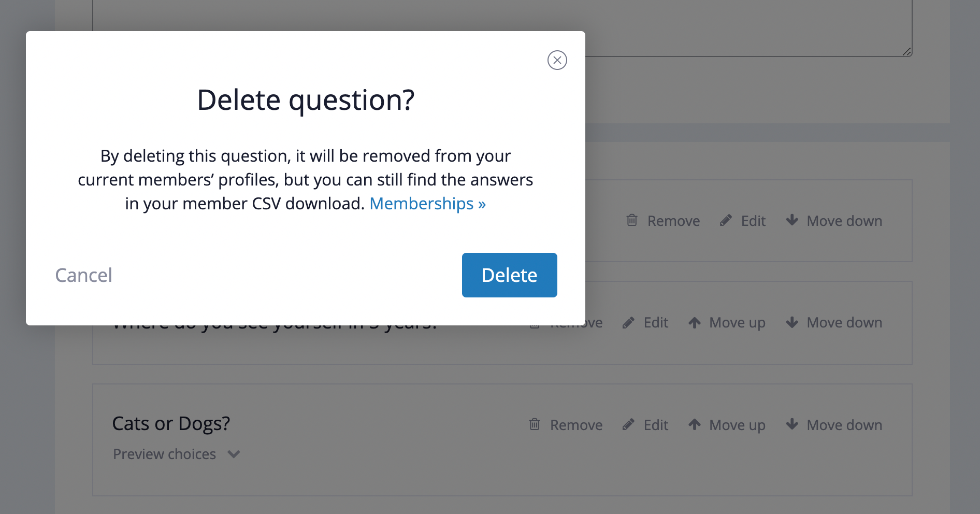Click pencil Edit icon in first question row
The width and height of the screenshot is (980, 514).
pos(726,220)
